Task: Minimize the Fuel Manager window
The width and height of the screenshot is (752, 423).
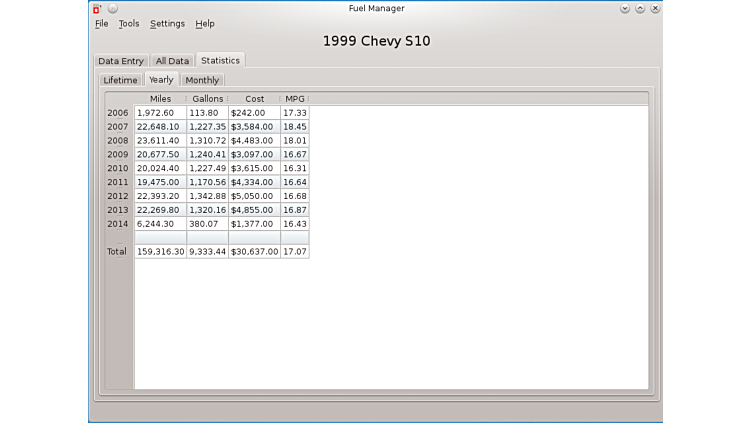Action: click(625, 8)
